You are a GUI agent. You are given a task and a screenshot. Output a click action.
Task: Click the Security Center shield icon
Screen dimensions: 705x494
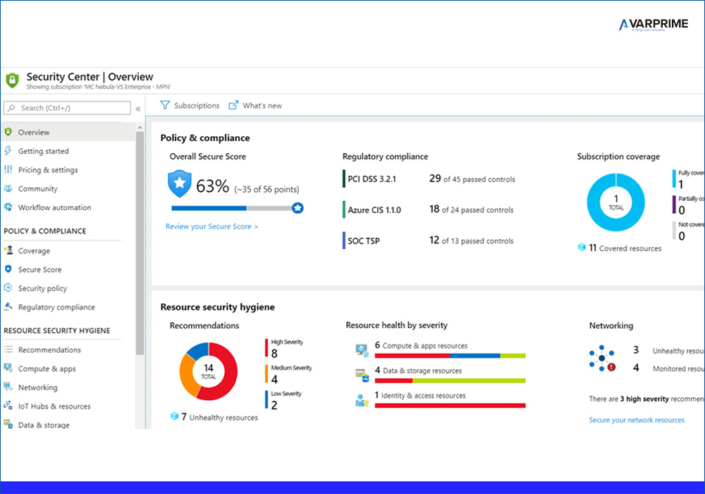[x=12, y=80]
